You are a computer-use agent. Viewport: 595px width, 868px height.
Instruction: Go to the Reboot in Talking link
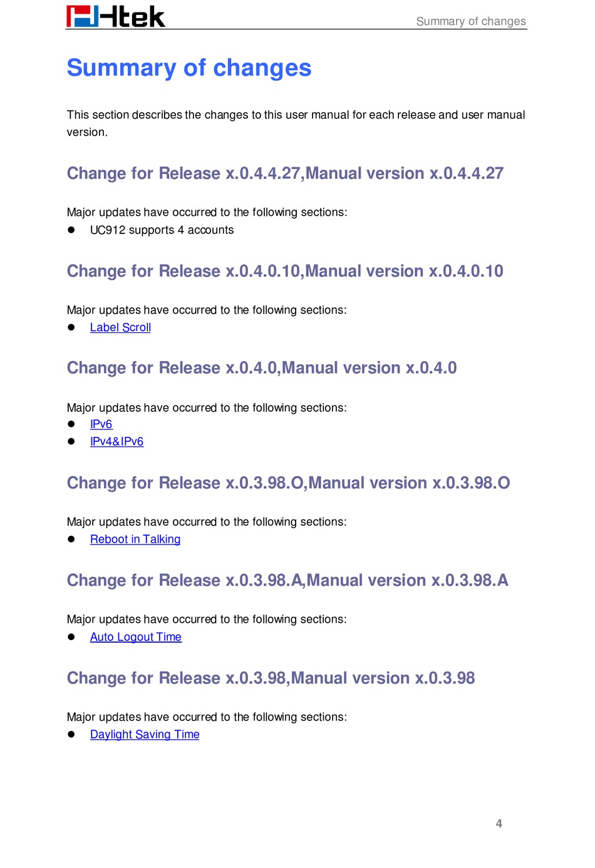click(135, 539)
